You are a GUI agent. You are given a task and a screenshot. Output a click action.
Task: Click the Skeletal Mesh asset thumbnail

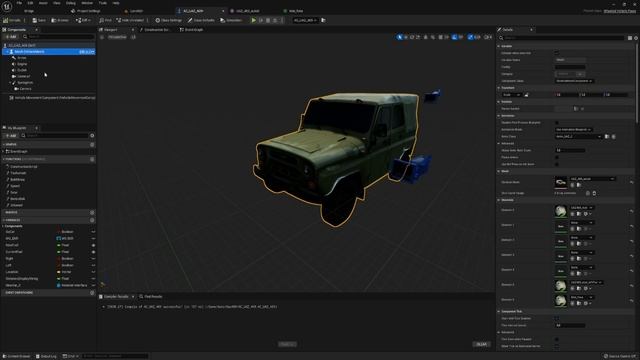pos(561,182)
